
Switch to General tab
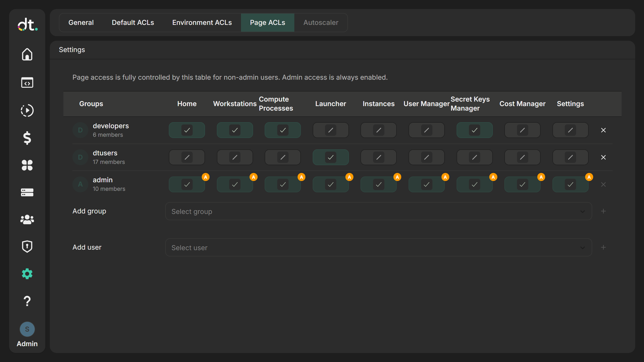81,23
